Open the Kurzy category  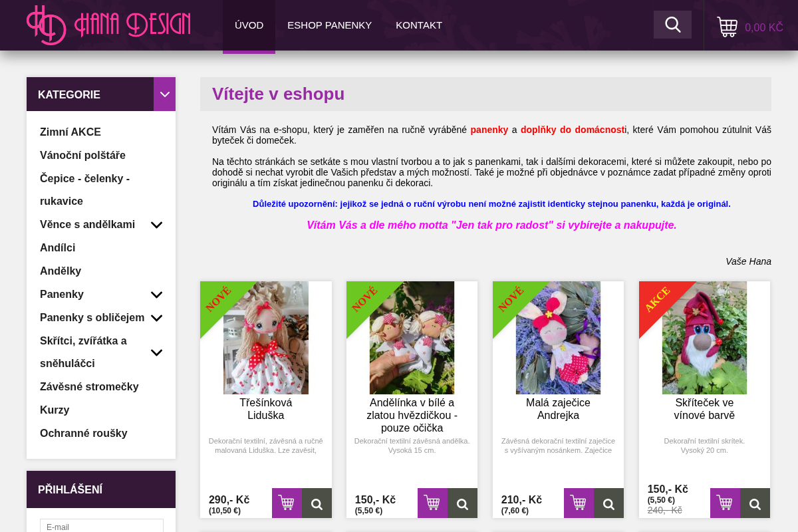(x=55, y=410)
